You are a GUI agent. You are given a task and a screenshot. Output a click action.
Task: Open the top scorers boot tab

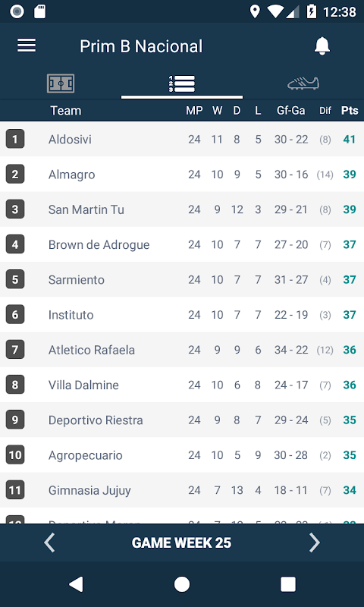[x=303, y=83]
